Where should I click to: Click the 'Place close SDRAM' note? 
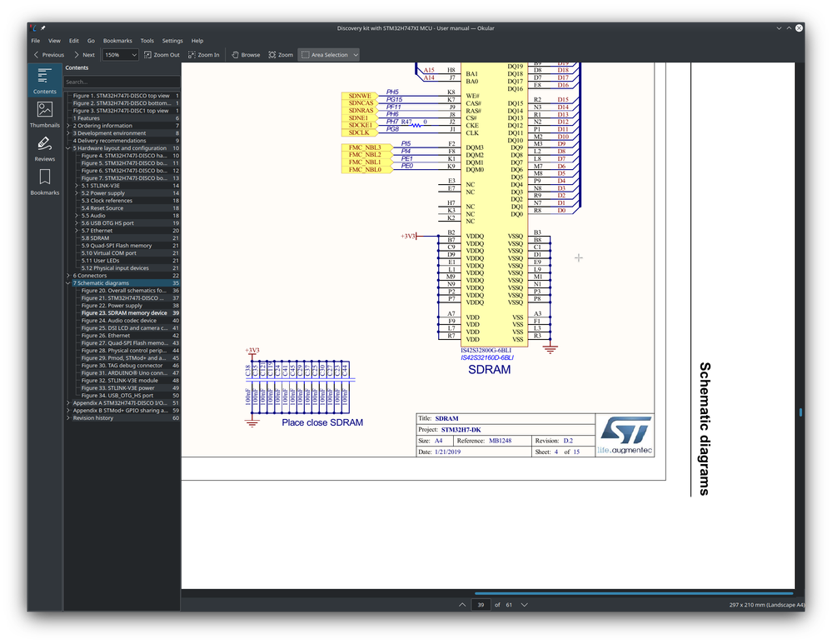pos(322,422)
